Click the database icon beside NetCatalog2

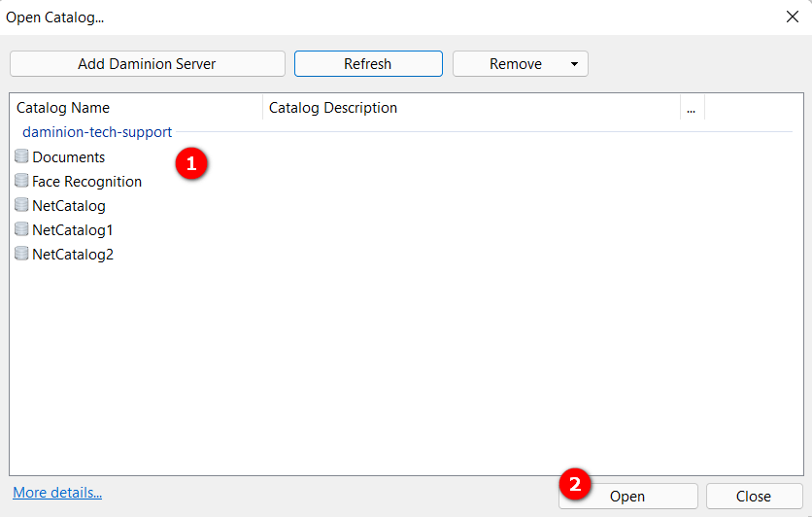(x=21, y=254)
